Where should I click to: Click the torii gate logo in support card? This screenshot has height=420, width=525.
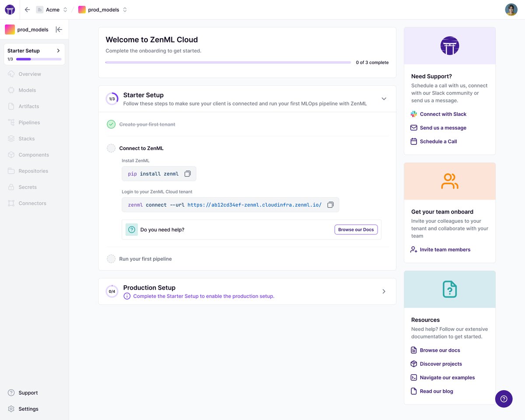coord(450,45)
